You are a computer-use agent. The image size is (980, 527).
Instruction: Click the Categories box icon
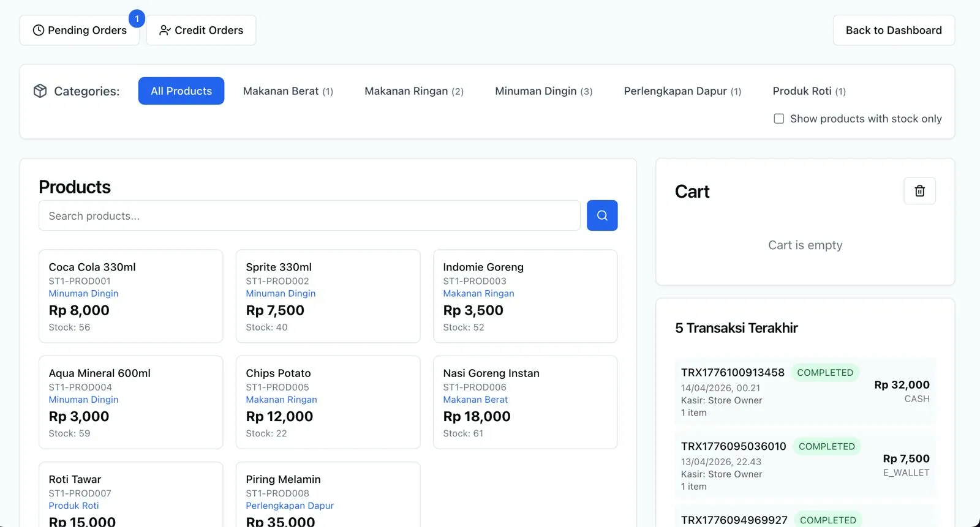[40, 91]
